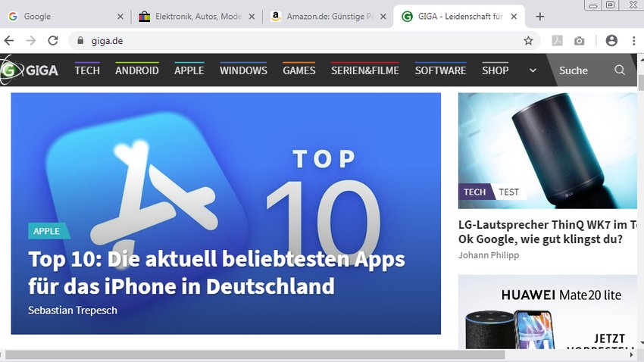Image resolution: width=644 pixels, height=362 pixels.
Task: Open the TECH section
Action: pyautogui.click(x=87, y=70)
